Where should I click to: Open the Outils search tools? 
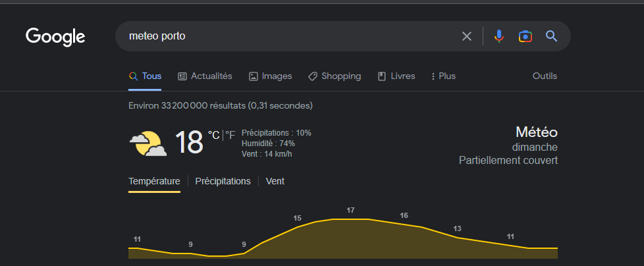(x=545, y=76)
